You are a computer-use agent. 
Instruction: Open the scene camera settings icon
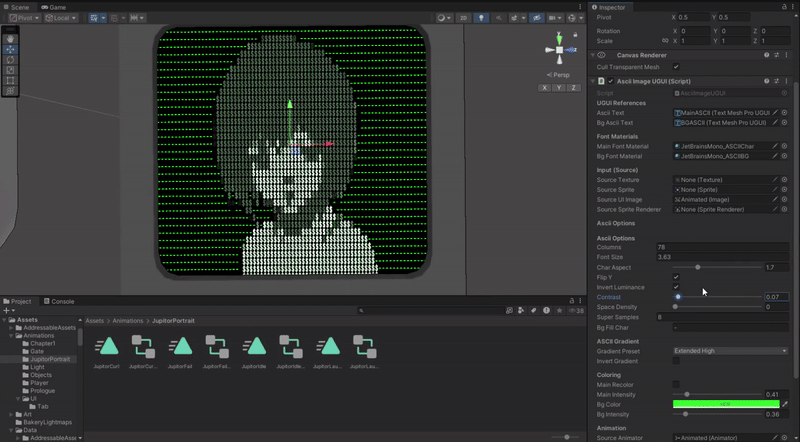point(554,18)
